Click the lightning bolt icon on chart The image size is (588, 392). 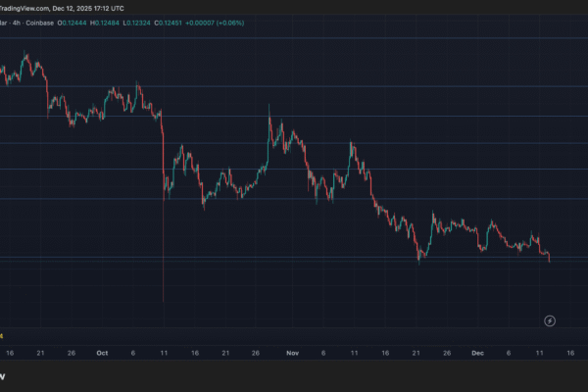(x=550, y=320)
